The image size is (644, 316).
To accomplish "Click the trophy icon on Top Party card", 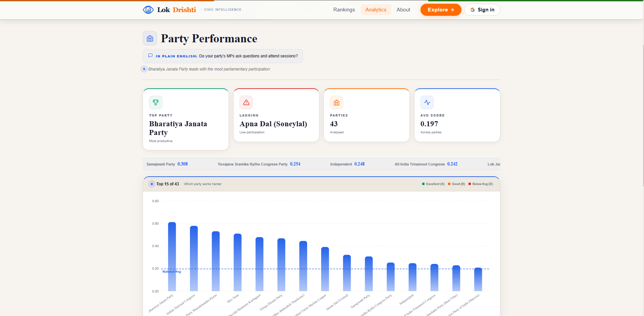I will [155, 102].
